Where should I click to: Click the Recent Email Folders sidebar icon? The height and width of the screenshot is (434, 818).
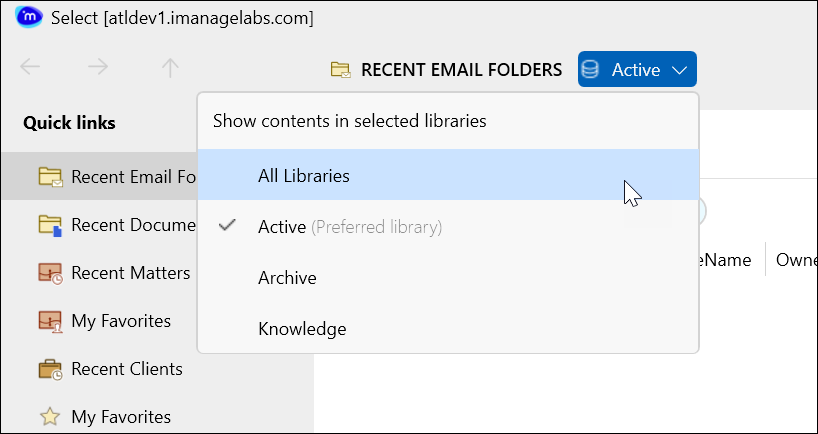pos(50,177)
